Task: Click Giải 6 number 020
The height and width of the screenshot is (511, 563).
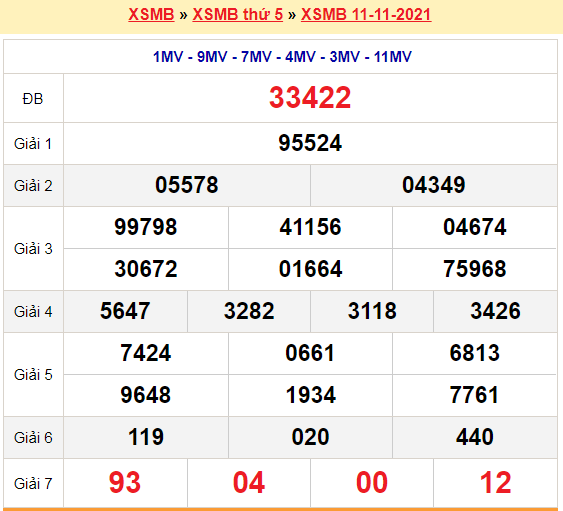Action: (x=310, y=437)
